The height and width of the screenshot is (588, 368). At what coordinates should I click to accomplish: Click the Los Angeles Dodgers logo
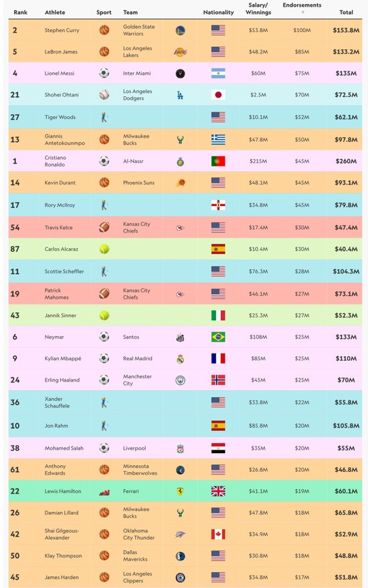pos(180,96)
